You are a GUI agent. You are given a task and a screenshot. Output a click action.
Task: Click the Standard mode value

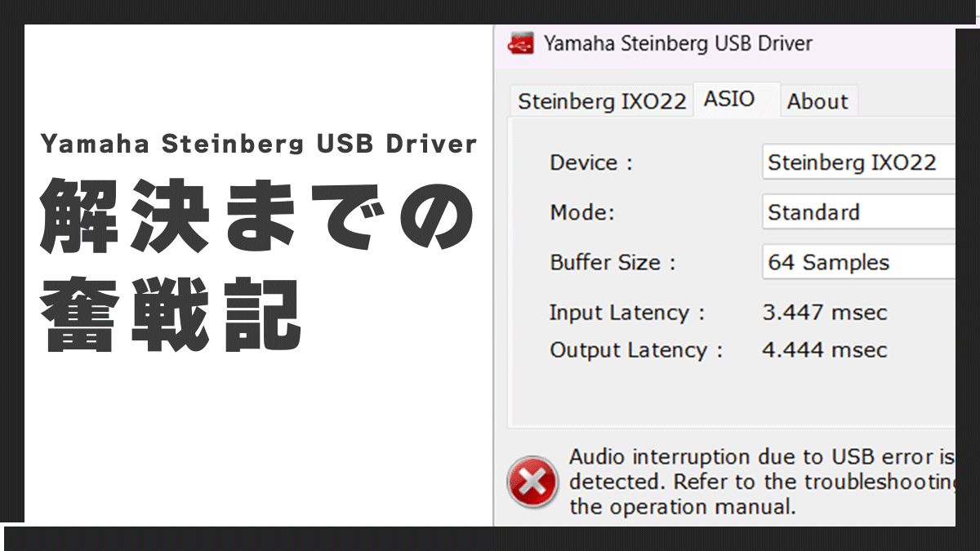[813, 212]
